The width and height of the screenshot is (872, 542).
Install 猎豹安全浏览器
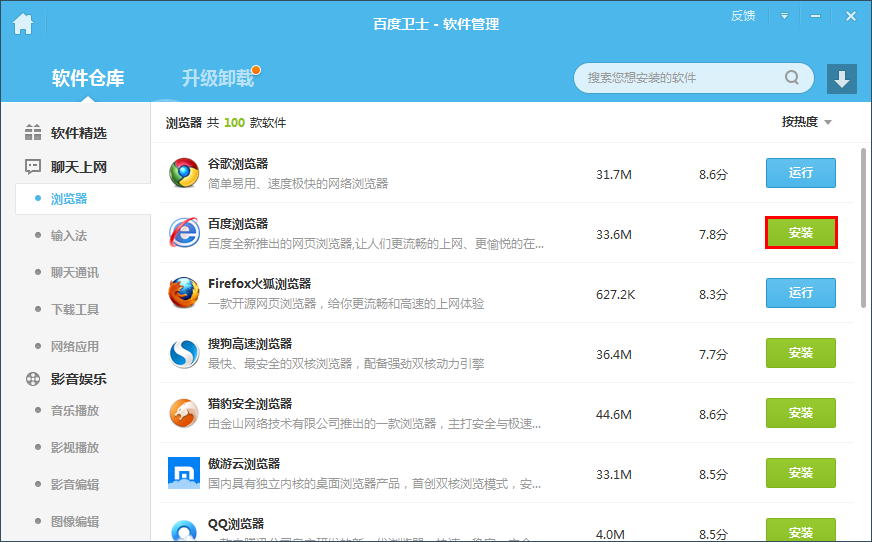pos(801,413)
